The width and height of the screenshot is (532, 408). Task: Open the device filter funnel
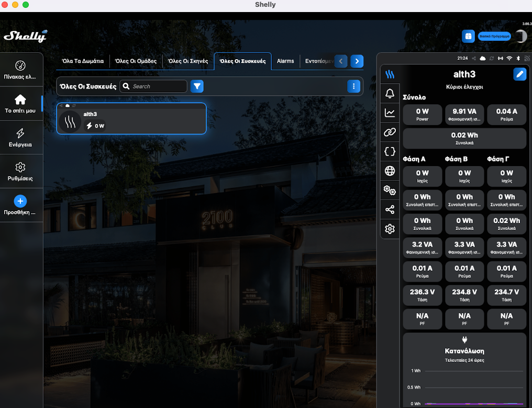[197, 86]
